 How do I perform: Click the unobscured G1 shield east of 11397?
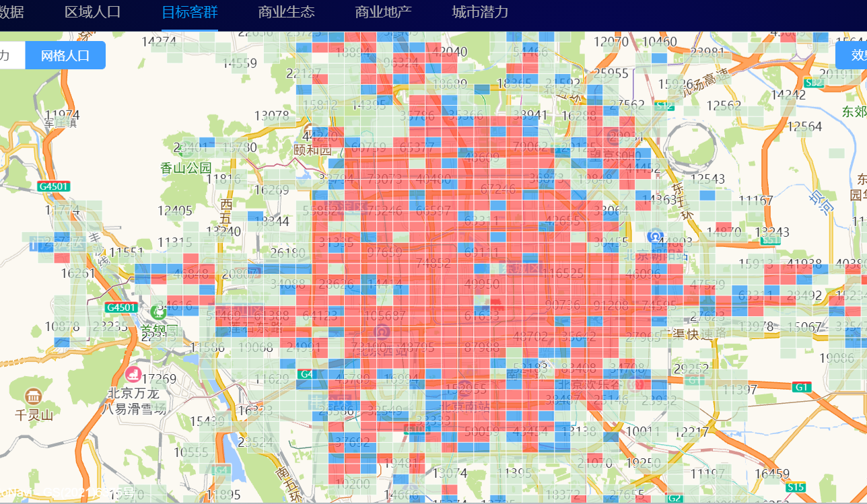(x=801, y=387)
